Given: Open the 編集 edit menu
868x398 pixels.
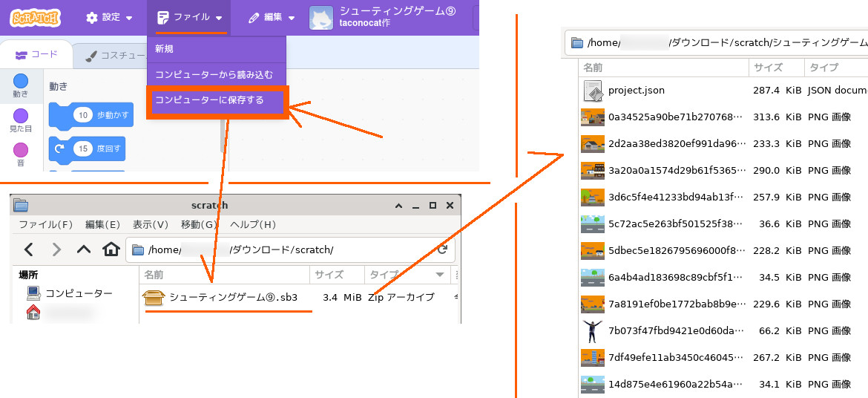Looking at the screenshot, I should [x=272, y=18].
